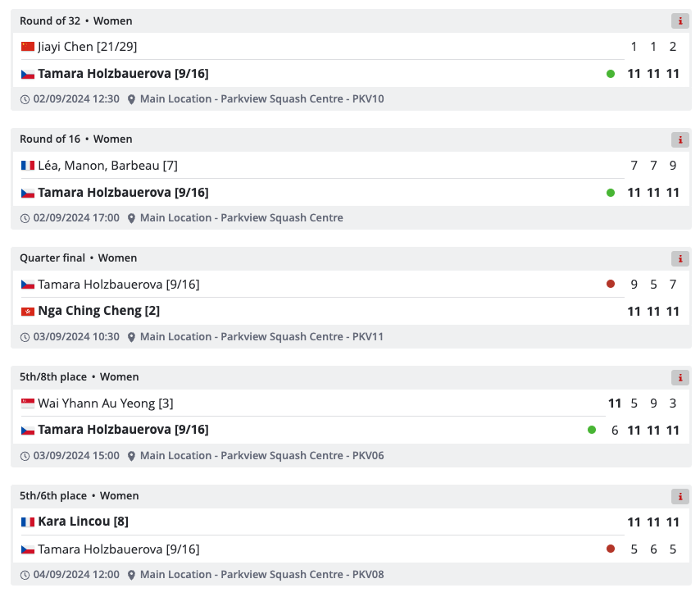Screen dimensions: 700x597
Task: Open info icon for Round of 16 match
Action: (680, 139)
